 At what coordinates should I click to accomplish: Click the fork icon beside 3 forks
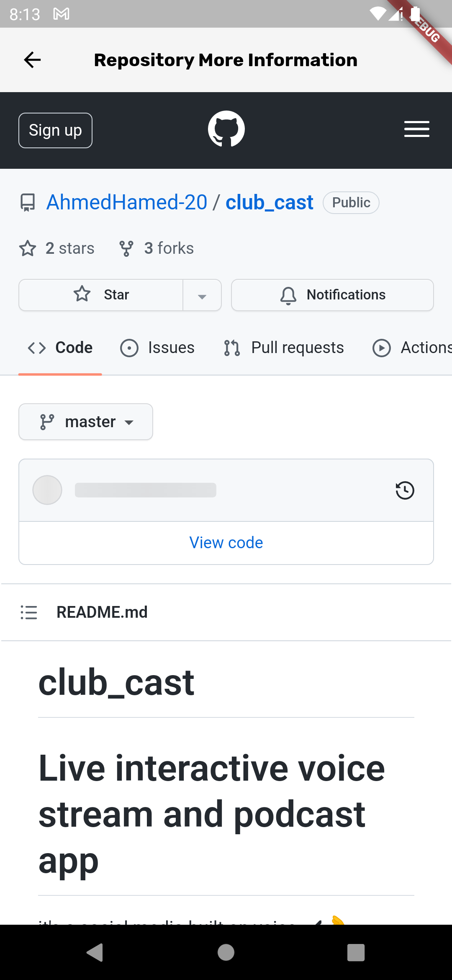point(127,248)
